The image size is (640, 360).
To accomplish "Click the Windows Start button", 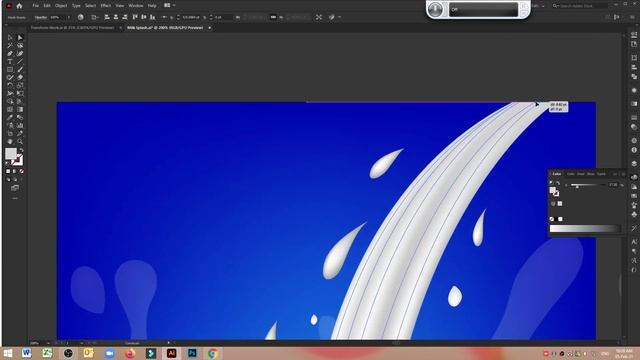I will pos(8,353).
